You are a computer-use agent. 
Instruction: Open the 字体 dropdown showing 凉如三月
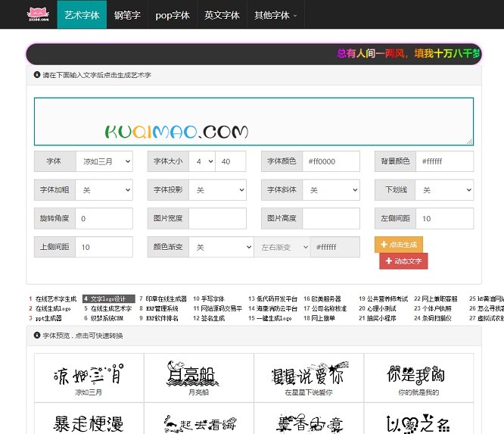click(x=104, y=161)
